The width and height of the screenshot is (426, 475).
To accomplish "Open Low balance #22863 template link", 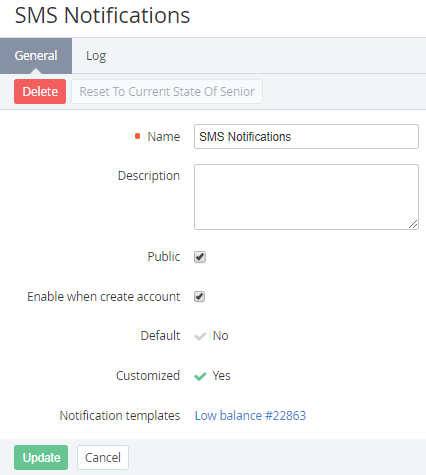I will coord(250,416).
